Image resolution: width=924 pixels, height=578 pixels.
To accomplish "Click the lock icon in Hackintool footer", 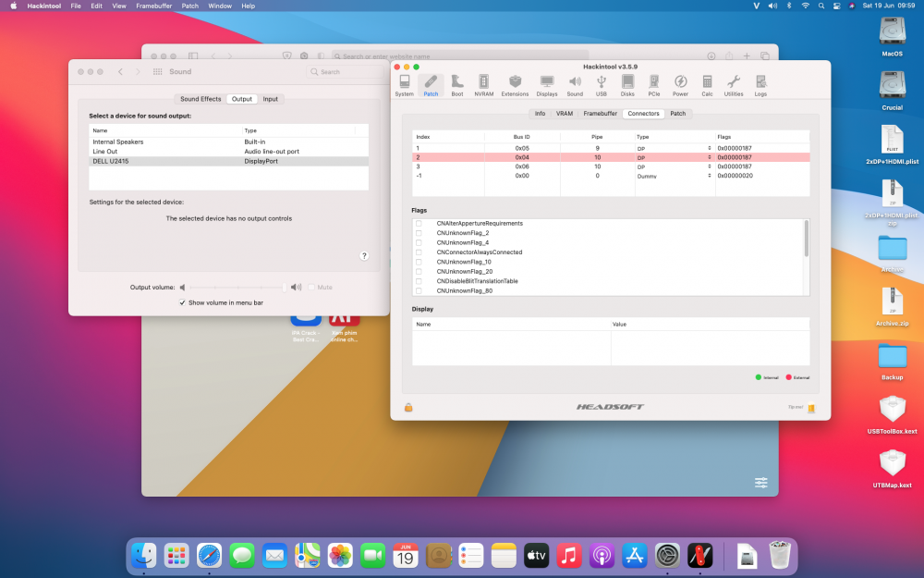I will 408,408.
